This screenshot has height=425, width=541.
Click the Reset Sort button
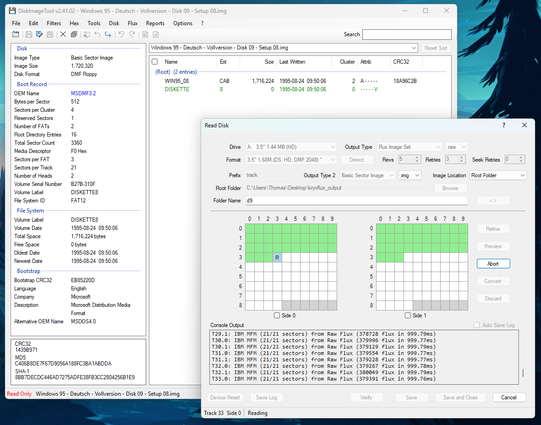click(436, 48)
